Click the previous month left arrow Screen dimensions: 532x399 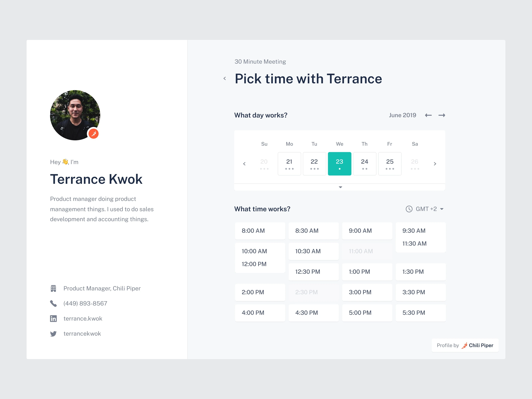pyautogui.click(x=428, y=115)
